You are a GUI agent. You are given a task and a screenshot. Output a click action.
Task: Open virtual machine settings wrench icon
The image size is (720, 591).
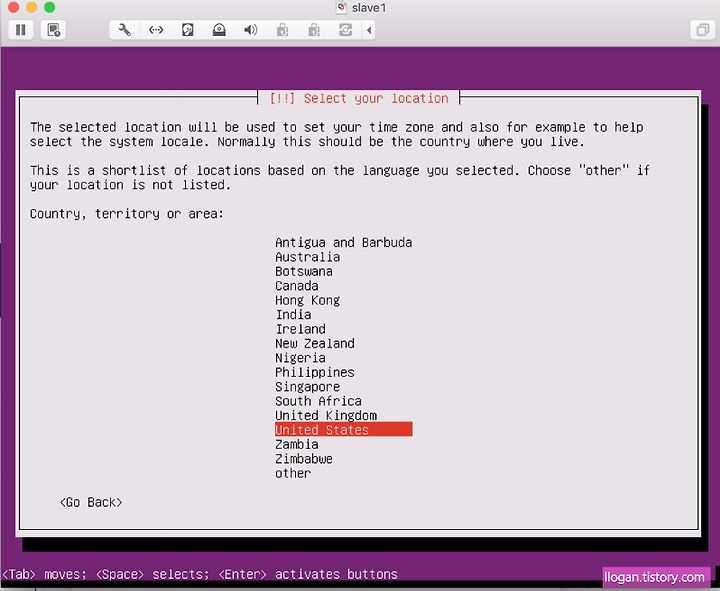(124, 30)
